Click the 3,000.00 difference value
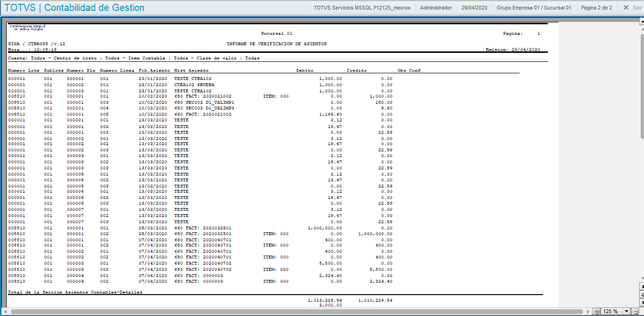The image size is (644, 316). pyautogui.click(x=330, y=305)
